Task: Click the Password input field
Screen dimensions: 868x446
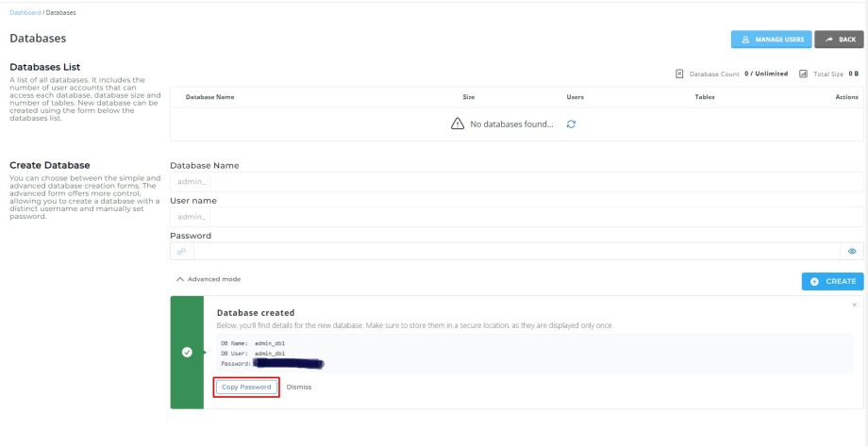Action: pos(516,251)
